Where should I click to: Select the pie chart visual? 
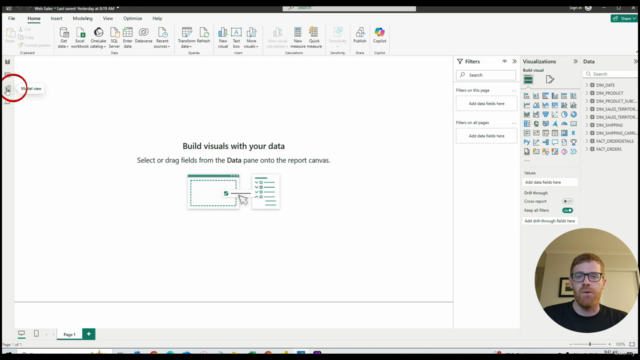(564, 115)
